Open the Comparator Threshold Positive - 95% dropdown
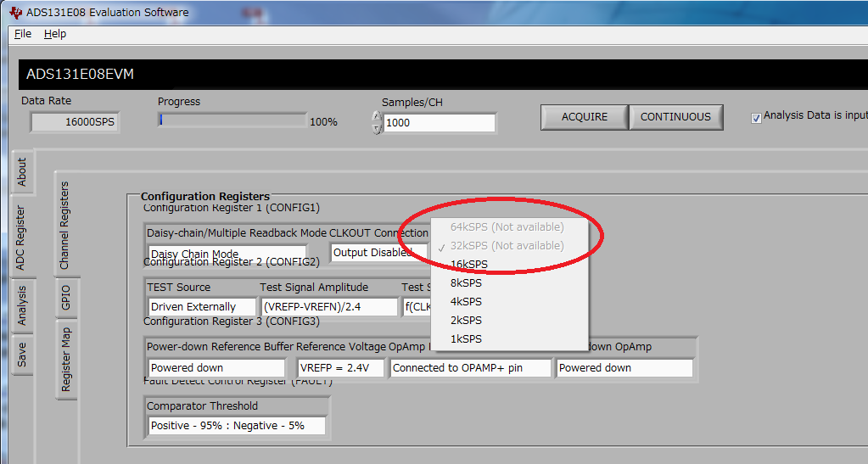This screenshot has width=868, height=464. (x=238, y=426)
